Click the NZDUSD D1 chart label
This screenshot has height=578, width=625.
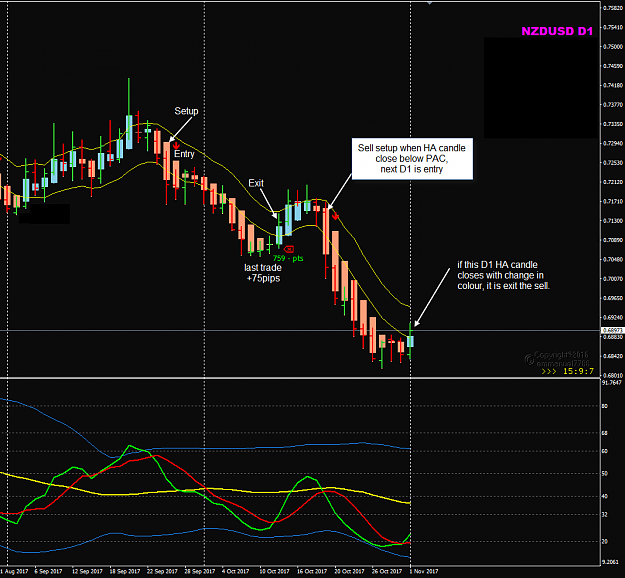557,31
